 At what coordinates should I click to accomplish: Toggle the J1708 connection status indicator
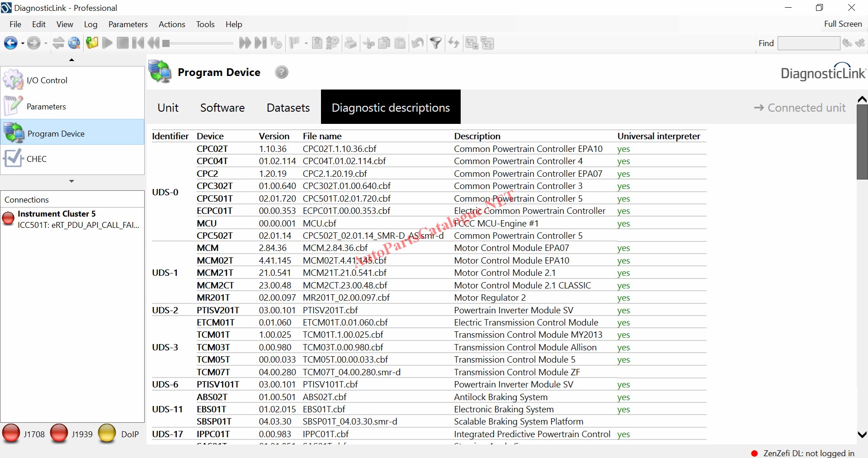(x=11, y=434)
